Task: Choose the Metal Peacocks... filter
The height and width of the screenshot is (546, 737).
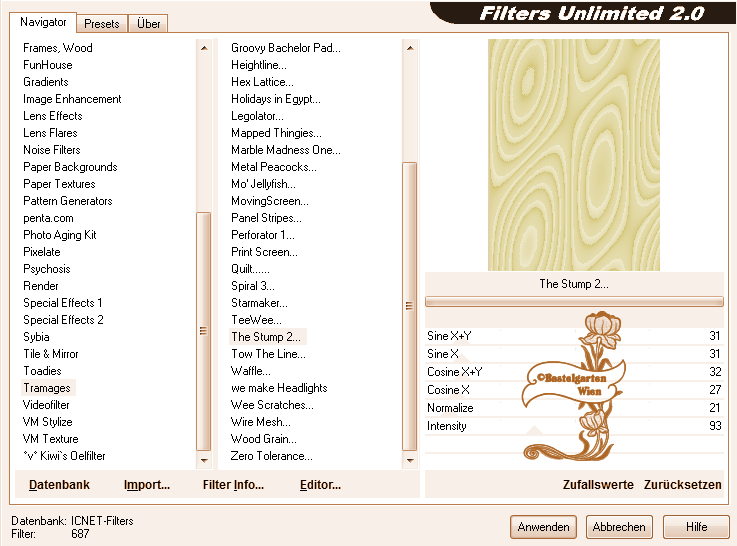Action: point(274,167)
